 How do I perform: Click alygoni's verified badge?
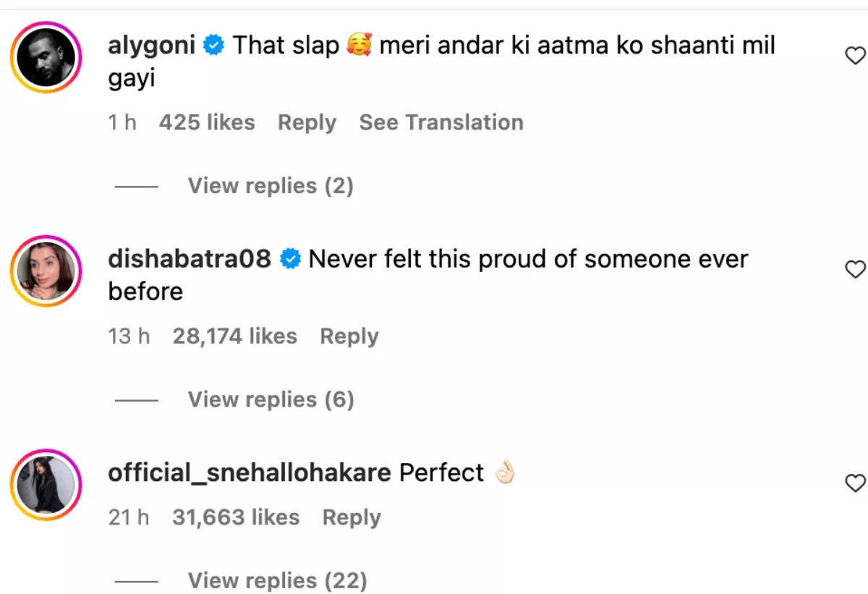pyautogui.click(x=213, y=46)
